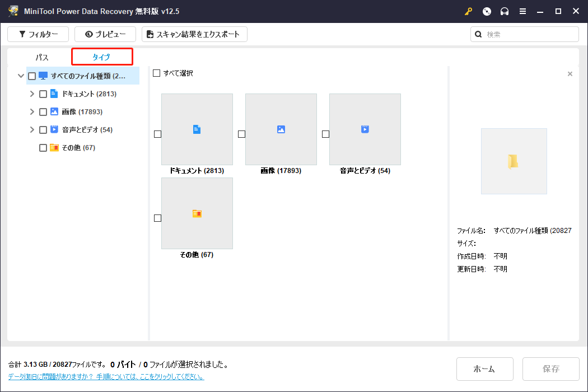The image size is (588, 392).
Task: Open the データ復旧 help link
Action: pyautogui.click(x=106, y=377)
